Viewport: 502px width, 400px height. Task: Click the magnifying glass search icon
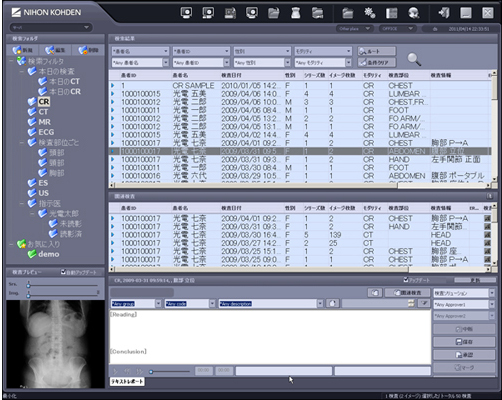[414, 59]
